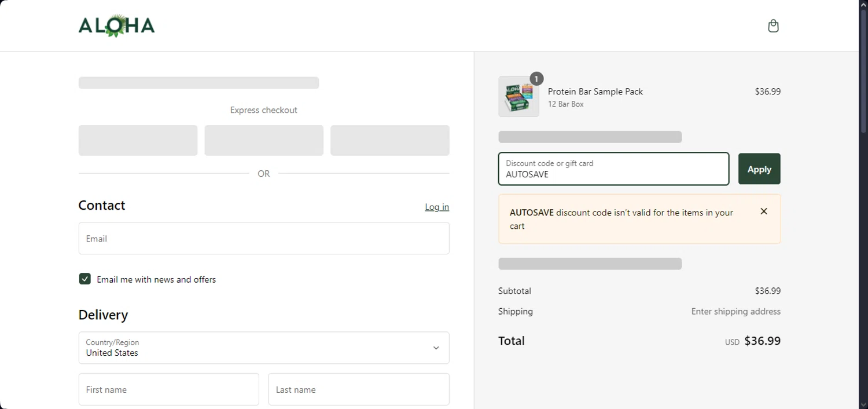The image size is (868, 409).
Task: Click the Last name field
Action: [358, 389]
